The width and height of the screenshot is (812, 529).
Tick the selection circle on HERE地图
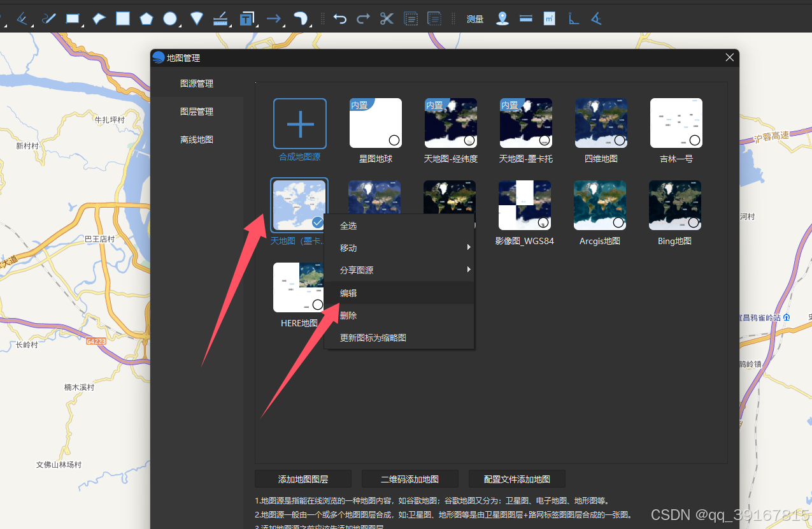(x=318, y=305)
